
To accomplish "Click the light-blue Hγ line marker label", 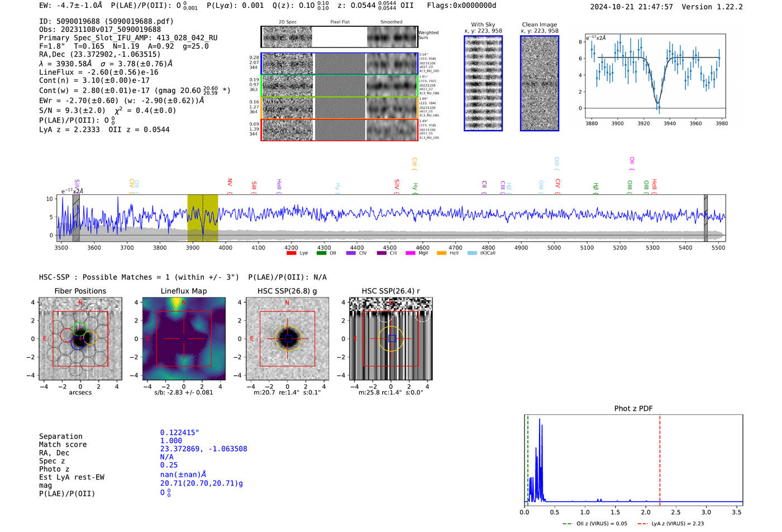I will tap(337, 188).
